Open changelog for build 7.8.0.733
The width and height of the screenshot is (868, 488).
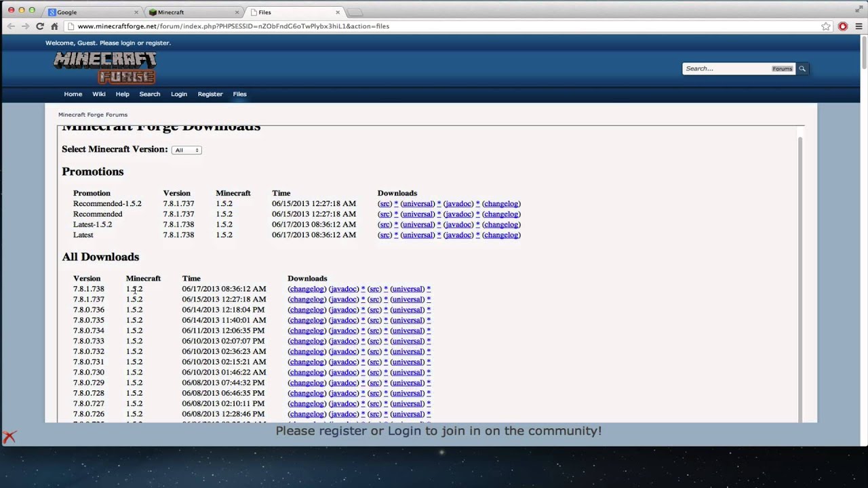[307, 341]
